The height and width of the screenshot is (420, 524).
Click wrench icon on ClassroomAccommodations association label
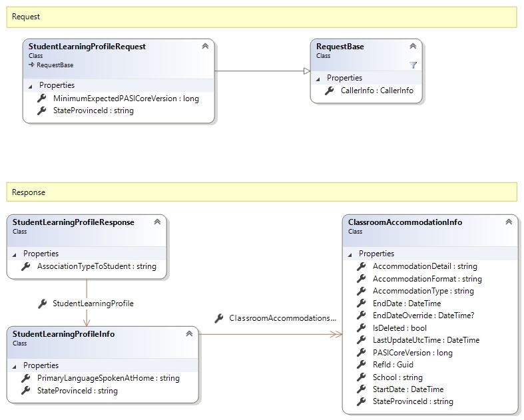[218, 319]
